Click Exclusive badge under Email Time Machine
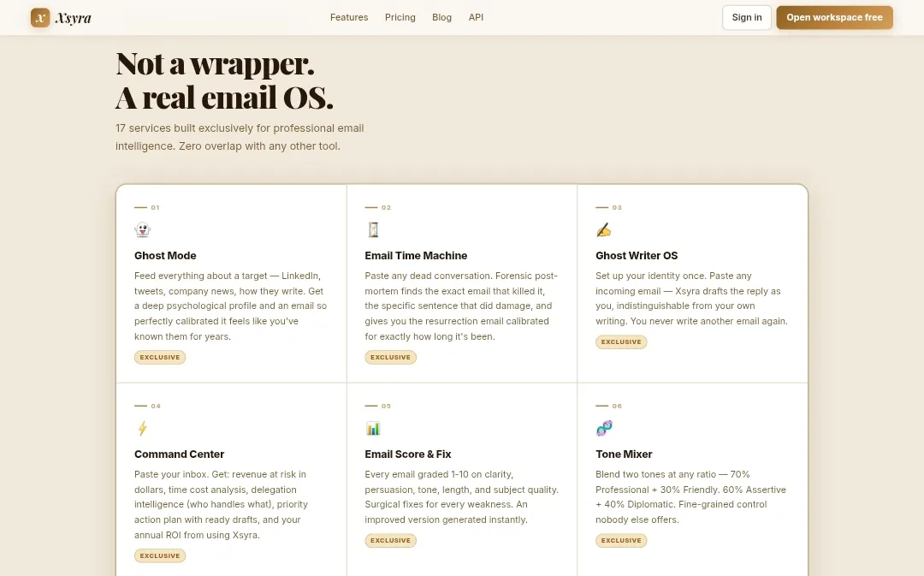 pos(391,357)
